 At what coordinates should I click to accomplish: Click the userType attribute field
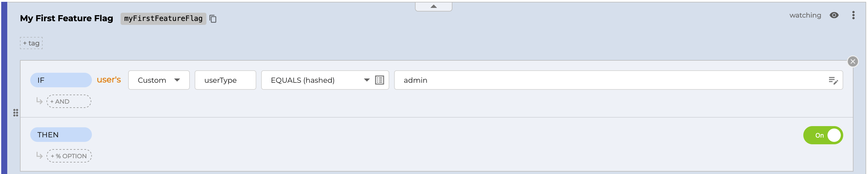coord(225,80)
